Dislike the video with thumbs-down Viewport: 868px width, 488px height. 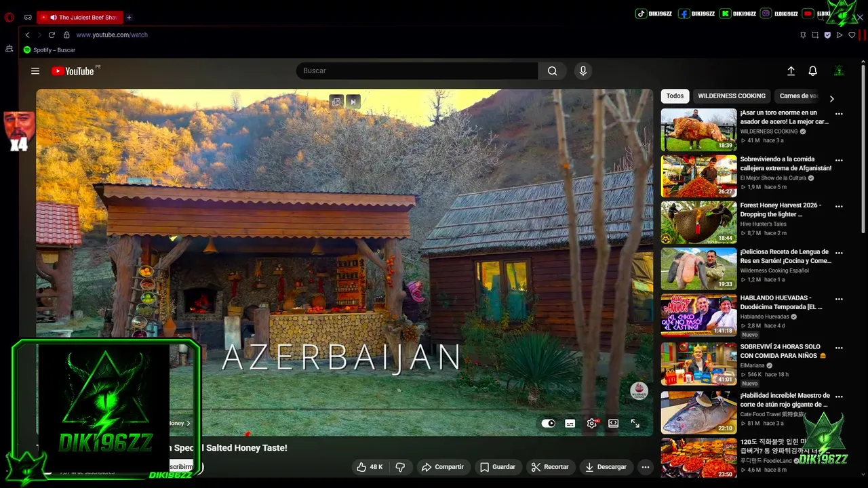400,467
